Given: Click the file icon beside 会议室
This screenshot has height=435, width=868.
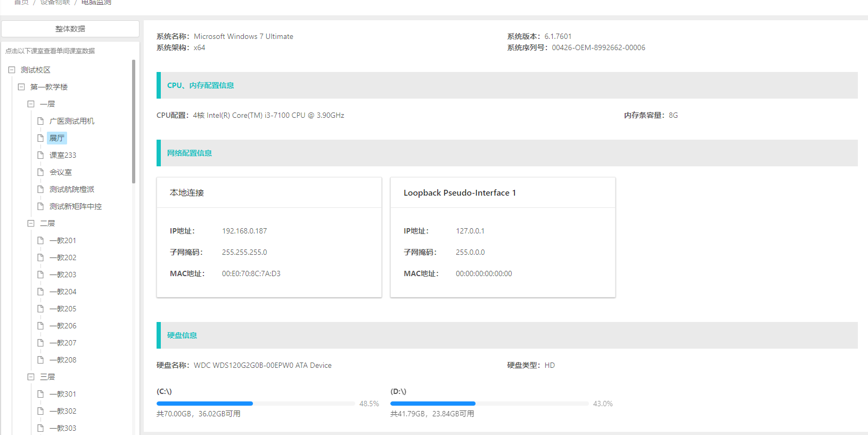Looking at the screenshot, I should click(40, 172).
